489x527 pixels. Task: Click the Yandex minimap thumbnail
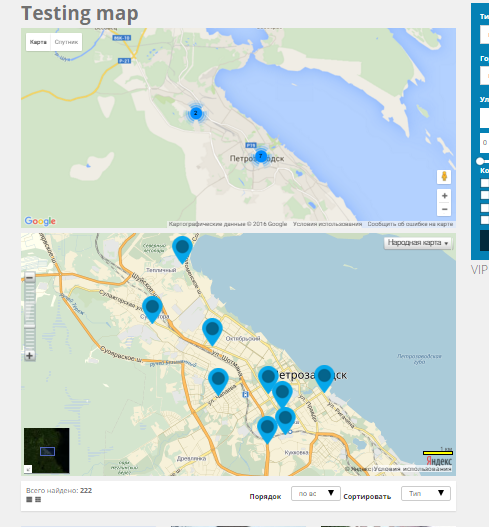[x=47, y=450]
